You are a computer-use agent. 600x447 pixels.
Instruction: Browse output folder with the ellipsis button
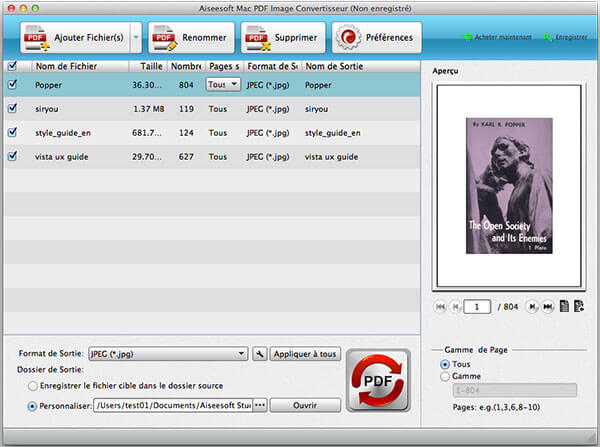coord(261,405)
